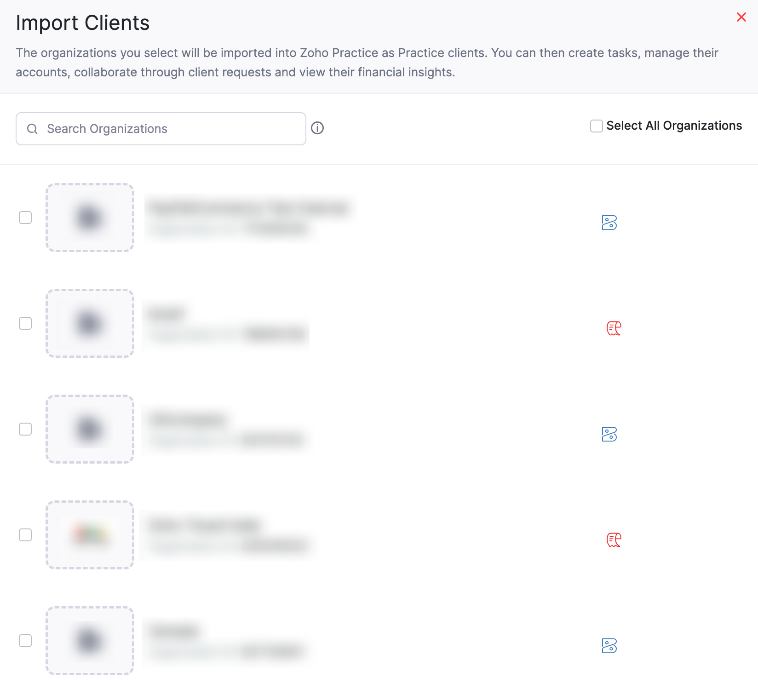Close the Import Clients dialog

741,17
